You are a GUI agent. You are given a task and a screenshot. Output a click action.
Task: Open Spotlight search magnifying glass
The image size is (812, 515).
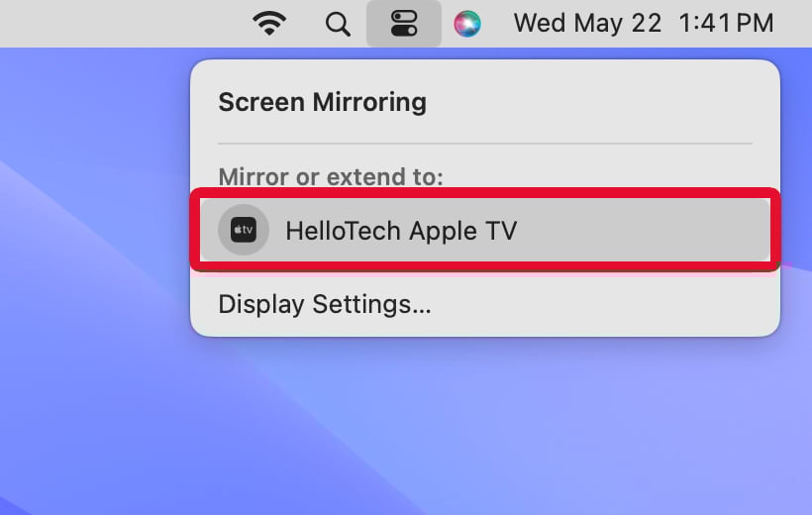(x=338, y=24)
